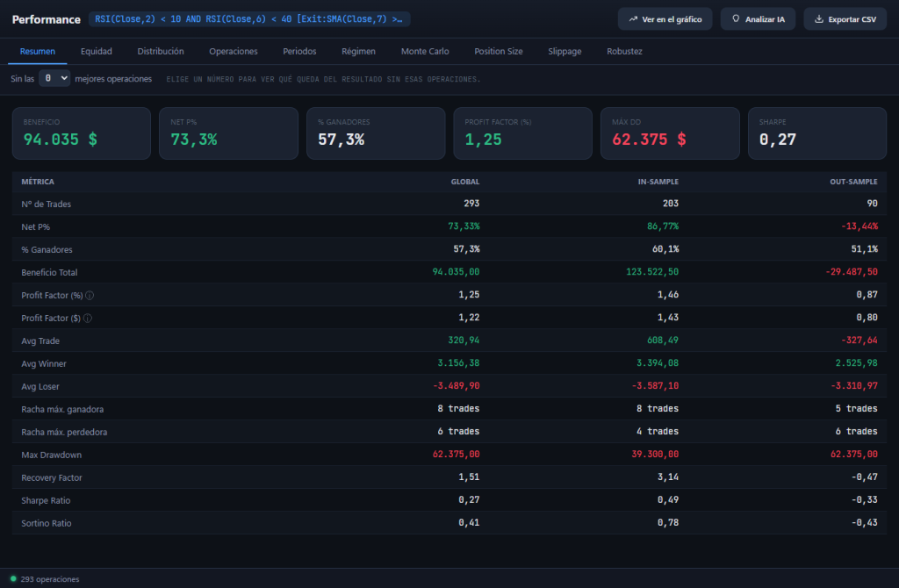The height and width of the screenshot is (588, 899).
Task: Switch to the Monte Carlo tab
Action: click(x=425, y=51)
